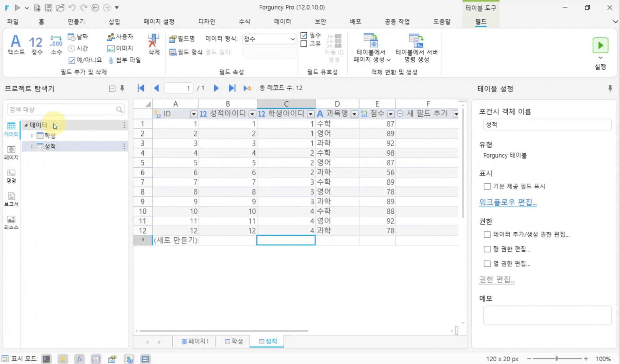The width and height of the screenshot is (620, 364).
Task: Collapse the 데이터 tree node
Action: pyautogui.click(x=26, y=125)
